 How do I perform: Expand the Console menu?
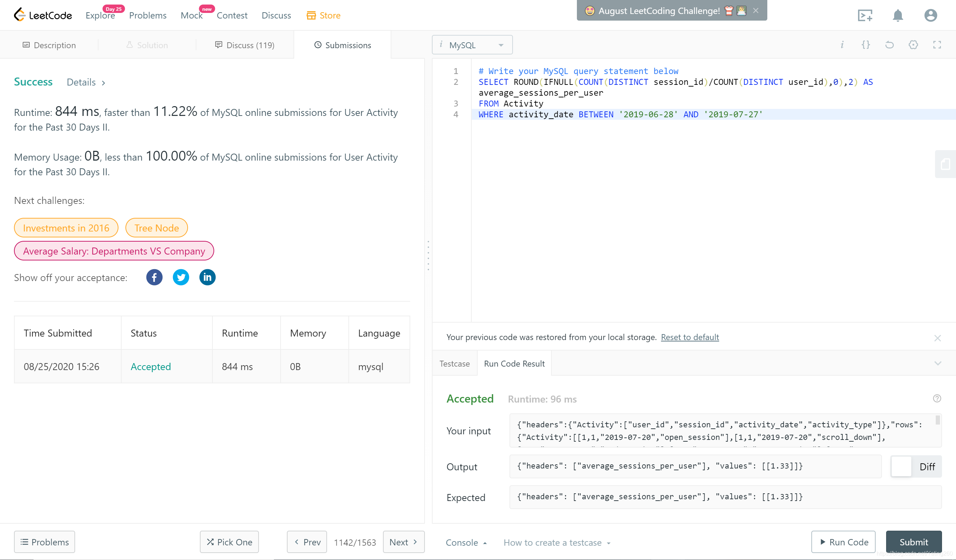466,543
